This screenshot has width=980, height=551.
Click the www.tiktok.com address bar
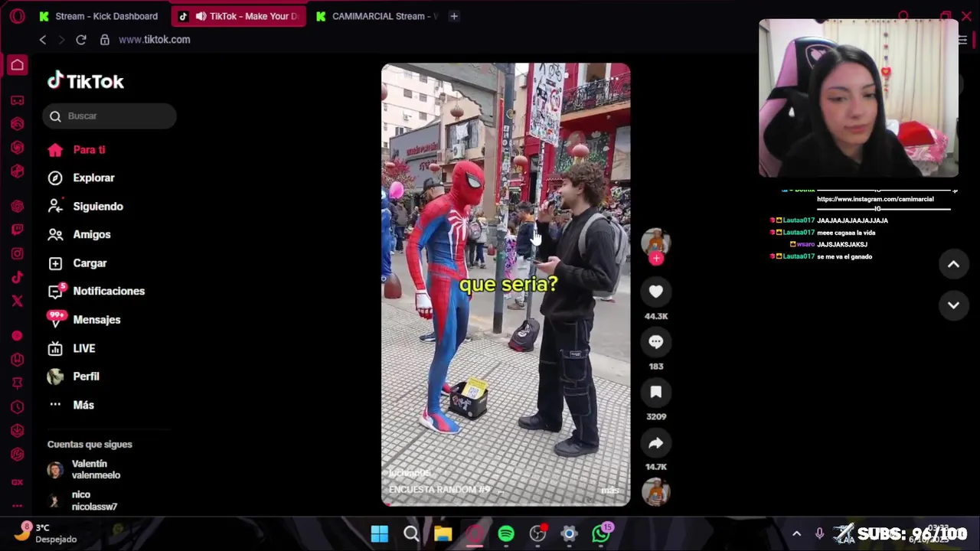(155, 40)
